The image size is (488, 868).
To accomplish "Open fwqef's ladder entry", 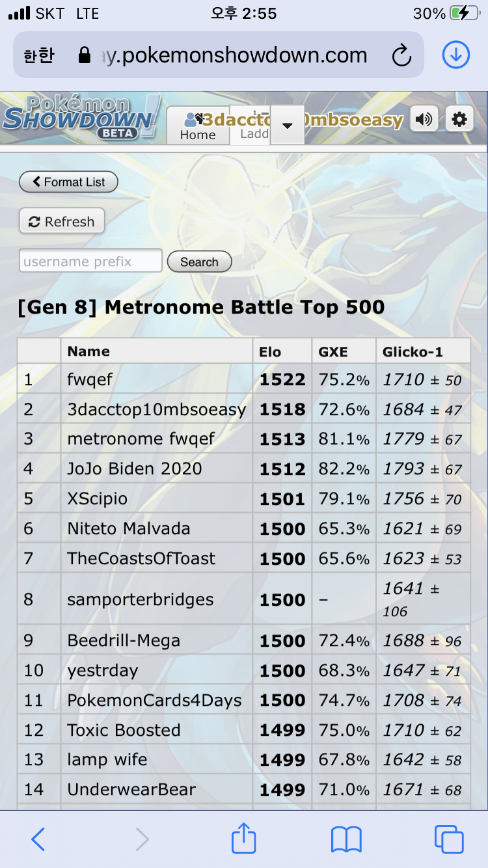I will (x=89, y=379).
